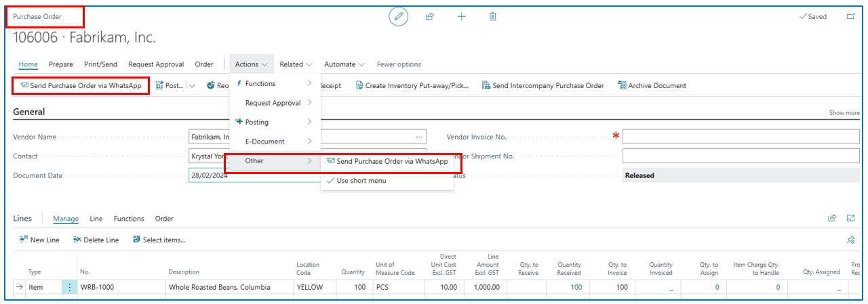Click the pencil edit icon
This screenshot has width=868, height=304.
coord(398,16)
